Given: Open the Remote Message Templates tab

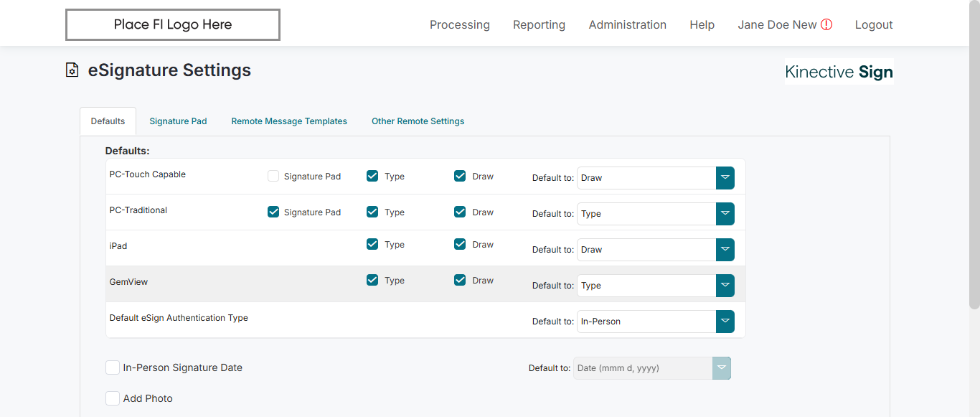Looking at the screenshot, I should click(289, 121).
